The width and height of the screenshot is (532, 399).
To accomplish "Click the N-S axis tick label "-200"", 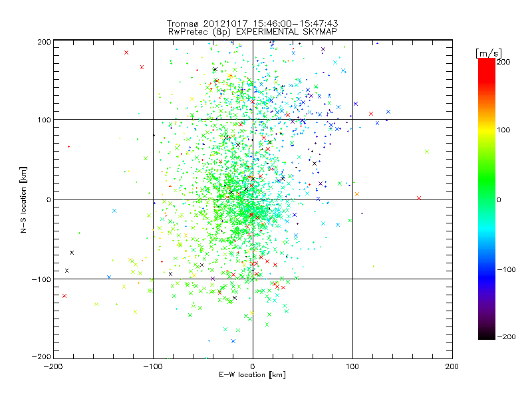I will 41,356.
